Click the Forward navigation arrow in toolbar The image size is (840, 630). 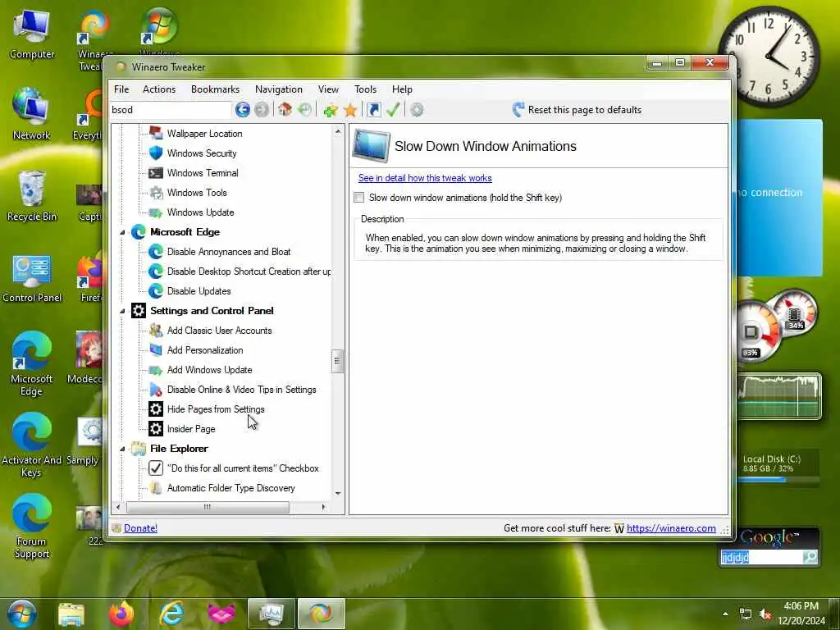(262, 110)
